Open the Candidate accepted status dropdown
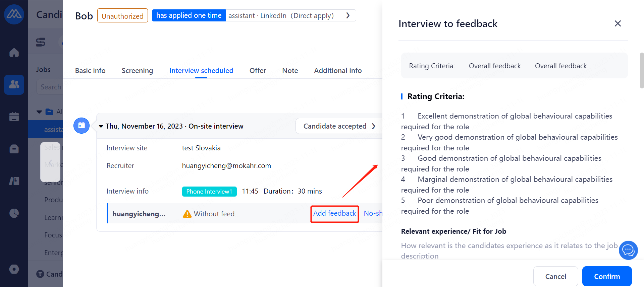 339,126
